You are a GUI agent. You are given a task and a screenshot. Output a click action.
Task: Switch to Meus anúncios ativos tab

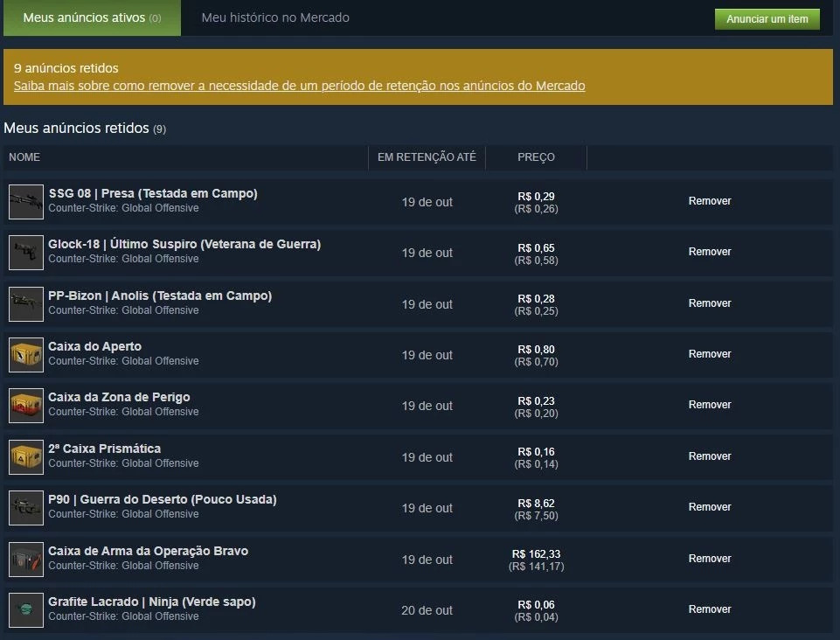click(x=92, y=17)
